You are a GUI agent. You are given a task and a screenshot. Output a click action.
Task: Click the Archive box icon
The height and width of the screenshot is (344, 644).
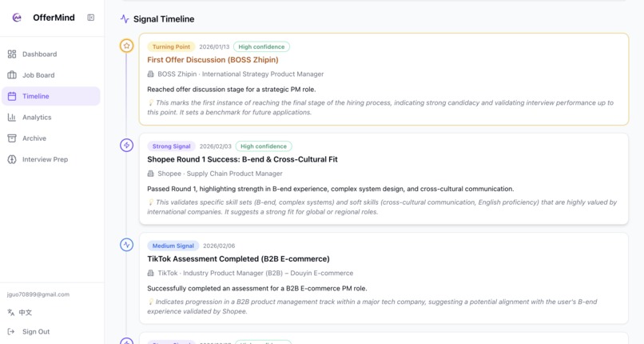(x=12, y=138)
